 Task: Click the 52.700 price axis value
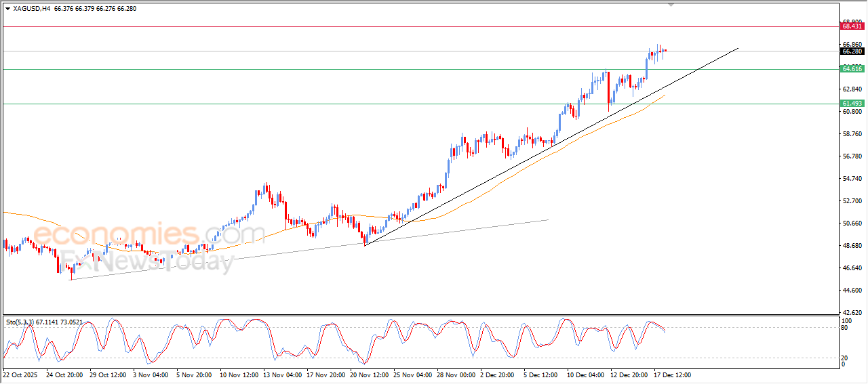pyautogui.click(x=852, y=200)
